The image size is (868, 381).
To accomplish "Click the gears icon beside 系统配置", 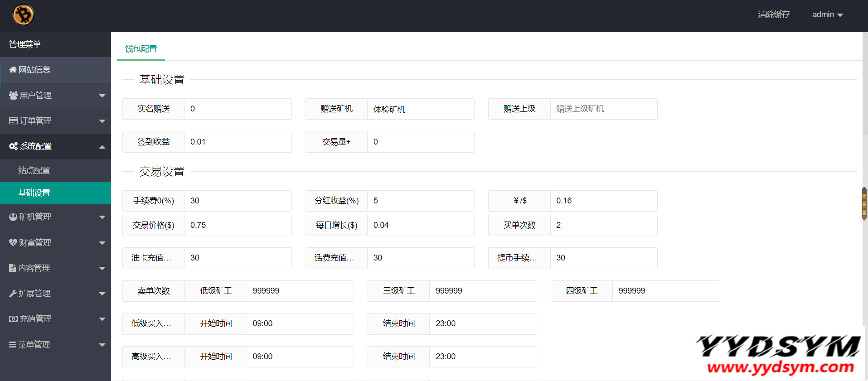I will (13, 146).
